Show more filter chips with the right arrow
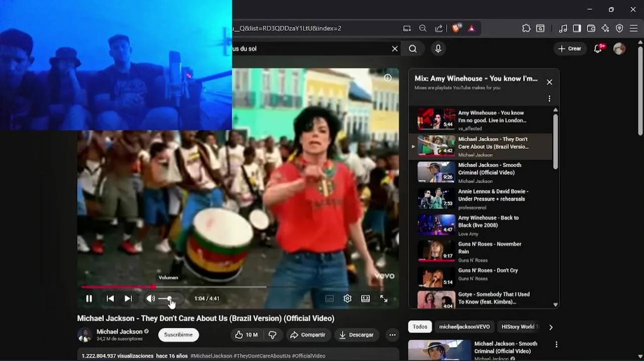Image resolution: width=644 pixels, height=361 pixels. (x=551, y=327)
